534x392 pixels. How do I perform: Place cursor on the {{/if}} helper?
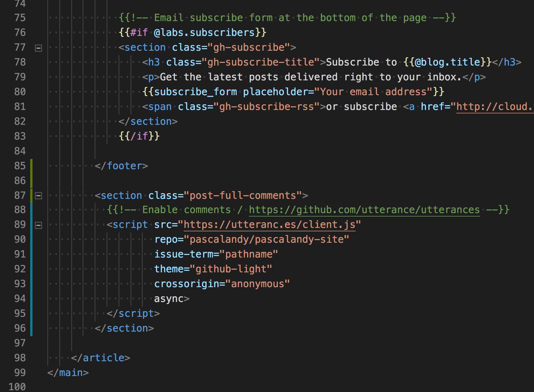139,136
